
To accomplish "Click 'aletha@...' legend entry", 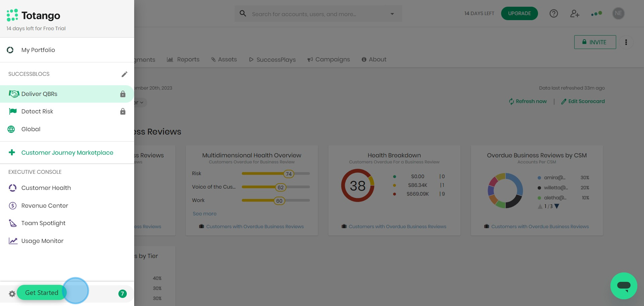I will [x=555, y=198].
